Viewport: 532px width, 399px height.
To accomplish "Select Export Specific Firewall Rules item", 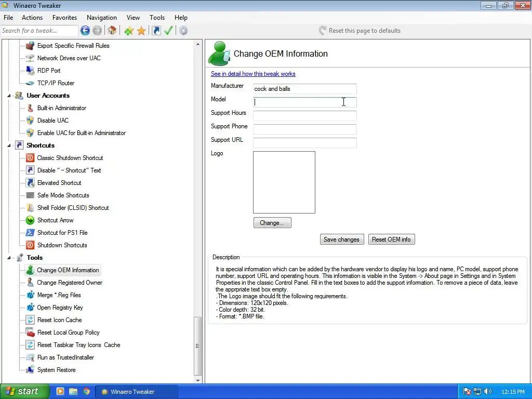I will tap(73, 46).
